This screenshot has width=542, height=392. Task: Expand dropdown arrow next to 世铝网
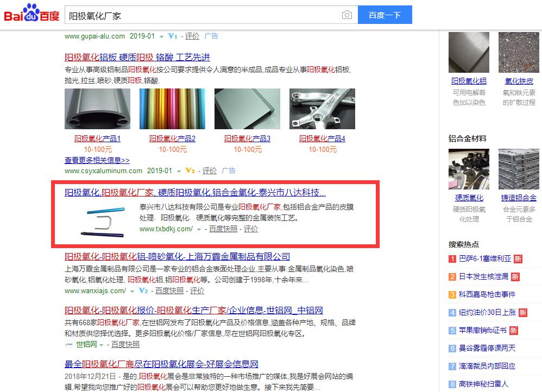101,345
